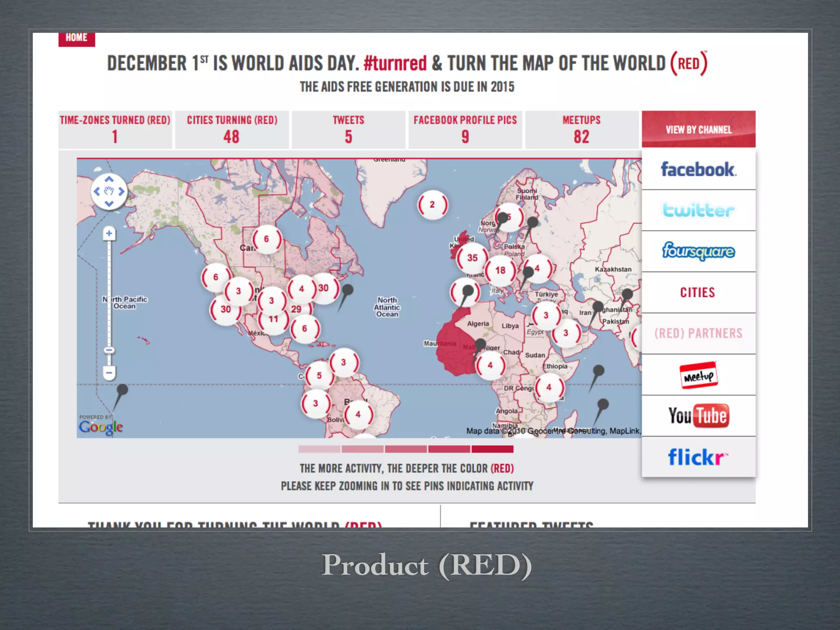Click the Meetups 82 counter

581,130
